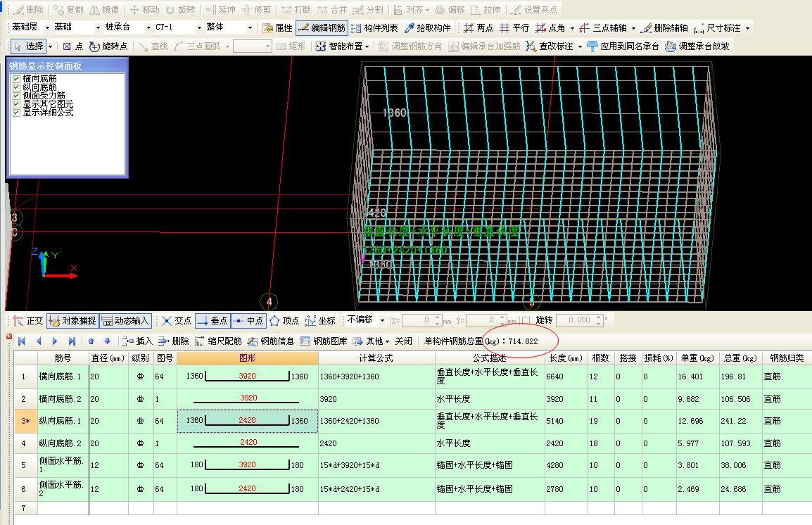Click the 属性 properties icon
This screenshot has width=812, height=525.
tap(277, 28)
